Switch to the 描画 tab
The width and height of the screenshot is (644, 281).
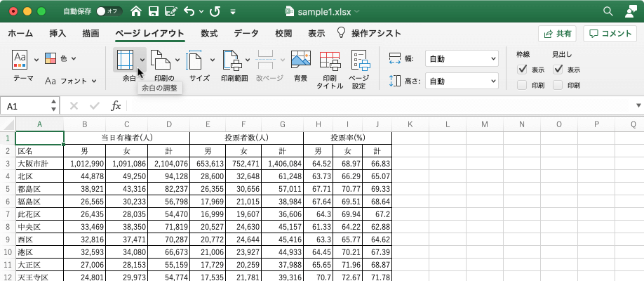pos(90,34)
